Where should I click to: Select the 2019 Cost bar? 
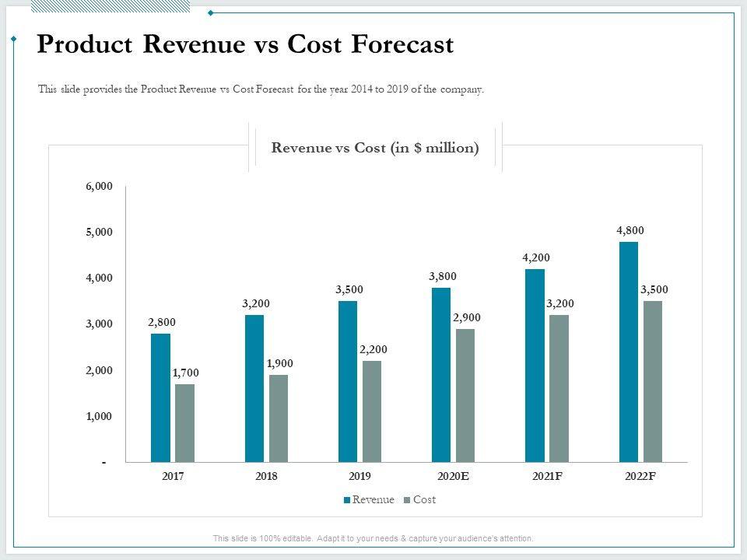[372, 411]
